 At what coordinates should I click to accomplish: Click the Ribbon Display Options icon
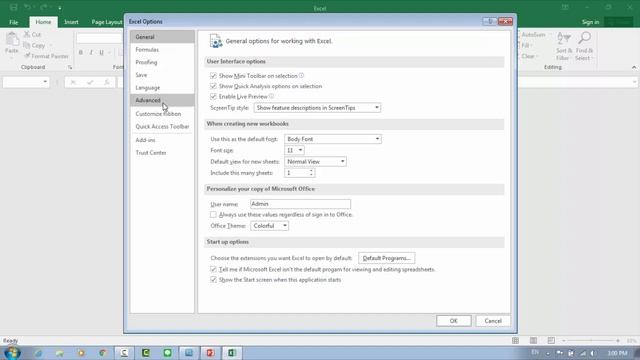coord(565,7)
